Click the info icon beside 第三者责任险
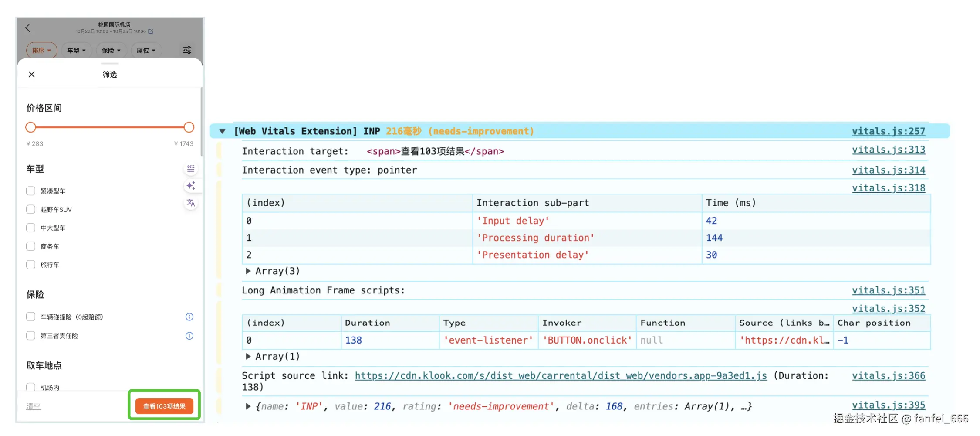980x436 pixels. (189, 336)
